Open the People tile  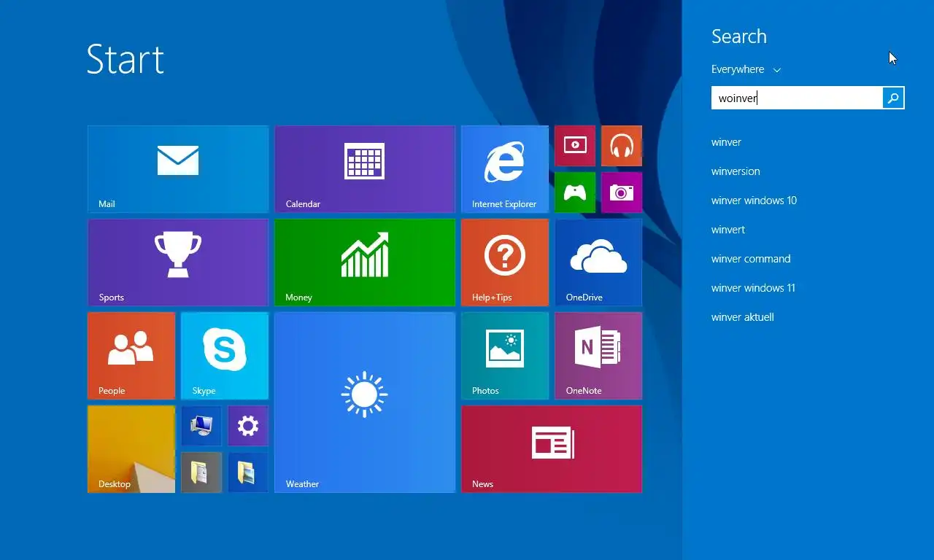tap(131, 356)
